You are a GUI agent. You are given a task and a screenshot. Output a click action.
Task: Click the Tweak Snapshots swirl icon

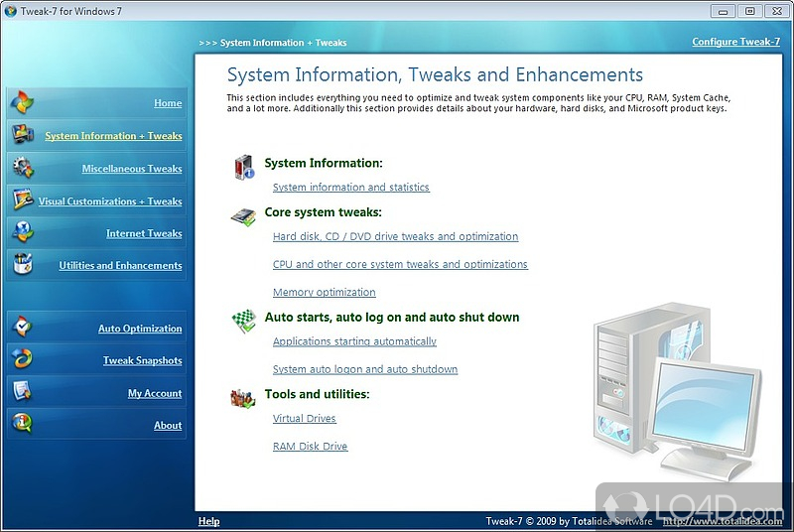[22, 359]
